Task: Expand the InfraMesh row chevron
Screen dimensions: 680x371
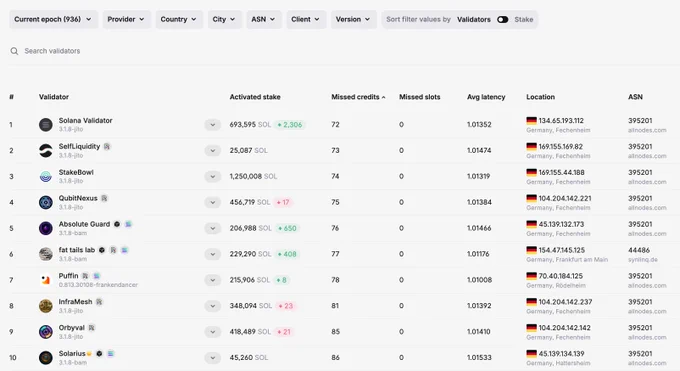Action: (x=212, y=306)
